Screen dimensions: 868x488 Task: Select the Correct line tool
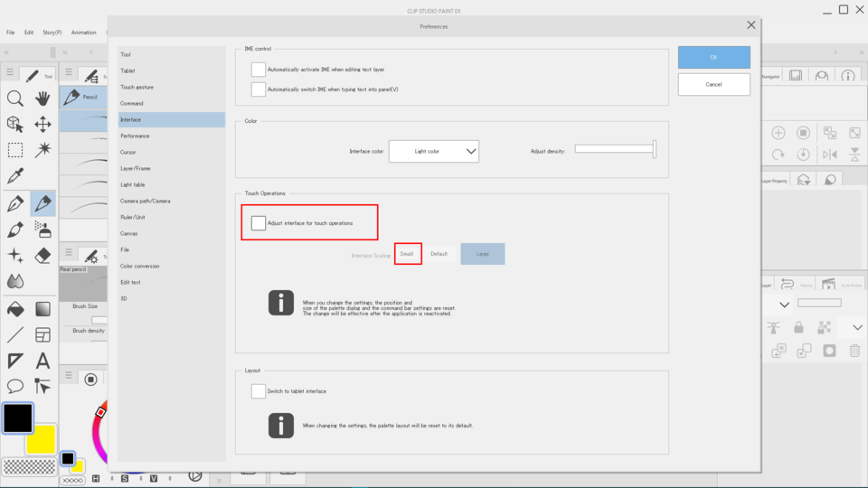coord(42,386)
